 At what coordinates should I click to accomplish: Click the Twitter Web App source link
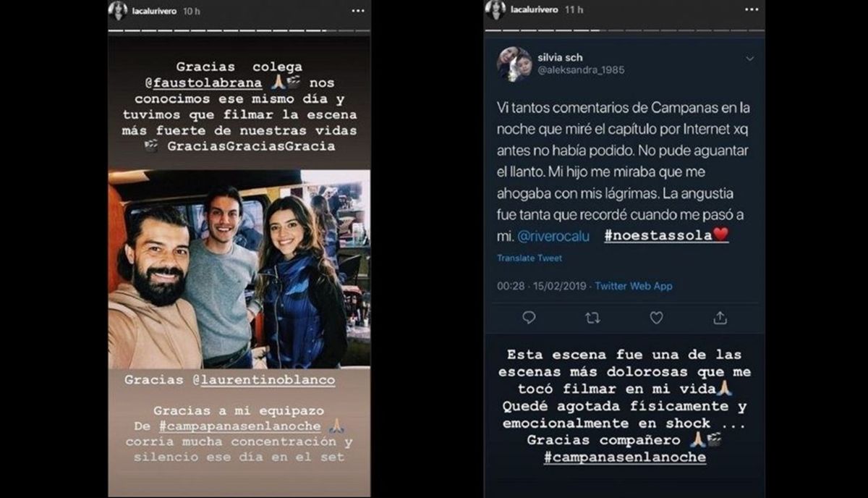tap(634, 286)
